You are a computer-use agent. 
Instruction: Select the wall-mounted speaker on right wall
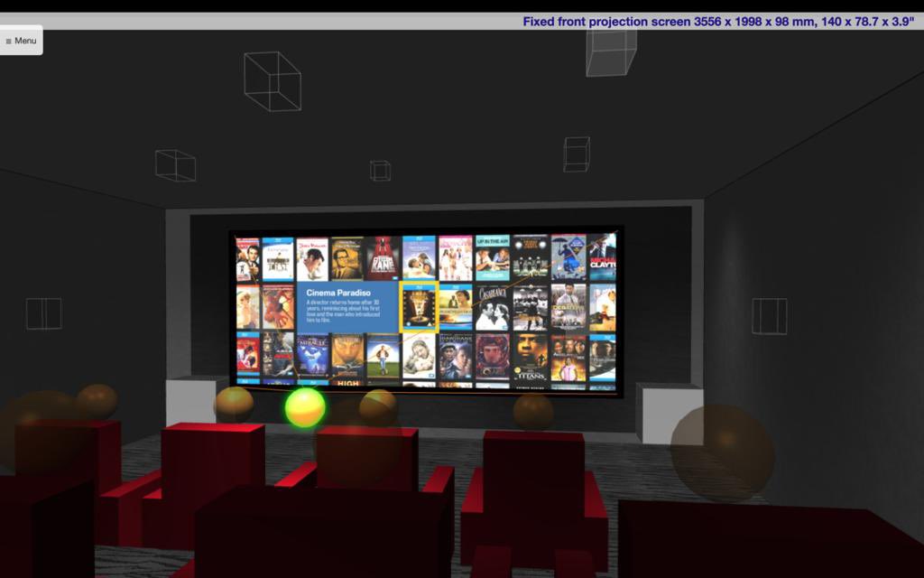point(769,316)
